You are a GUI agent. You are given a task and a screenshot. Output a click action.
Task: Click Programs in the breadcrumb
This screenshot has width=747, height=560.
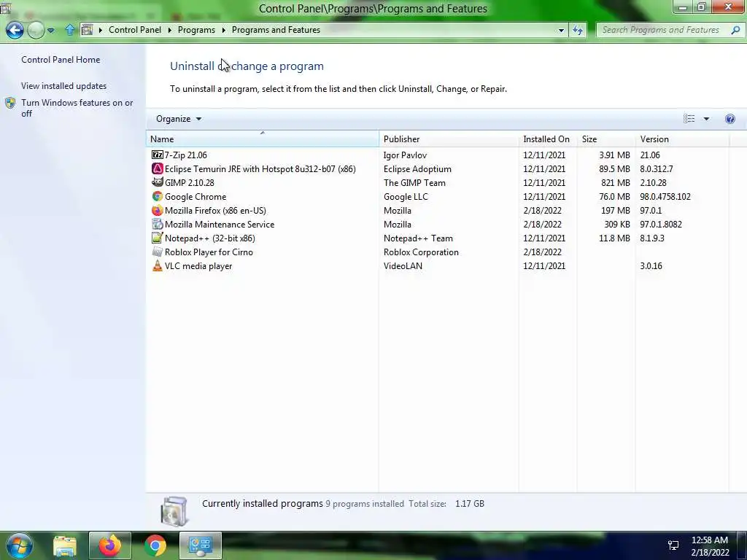(x=196, y=30)
